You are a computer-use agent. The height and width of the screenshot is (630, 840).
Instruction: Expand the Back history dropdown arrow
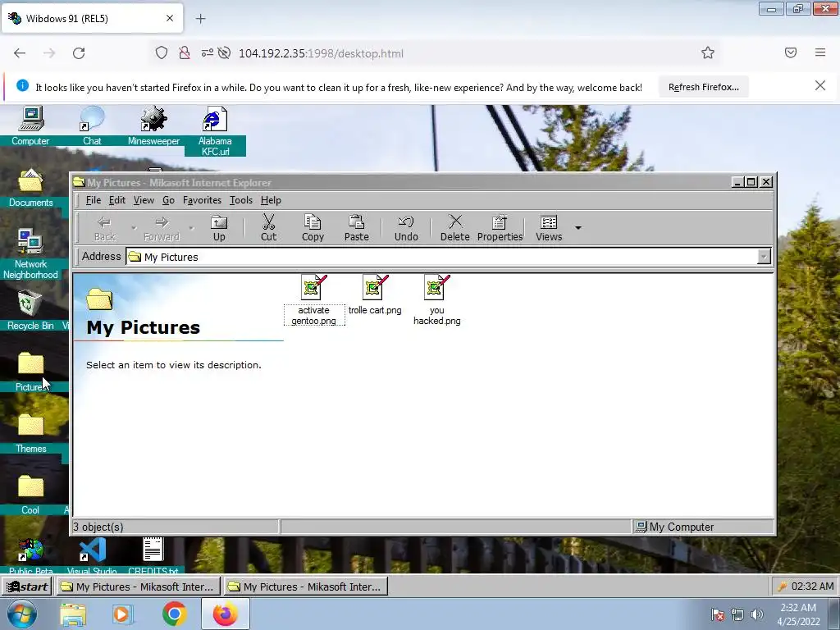tap(134, 228)
